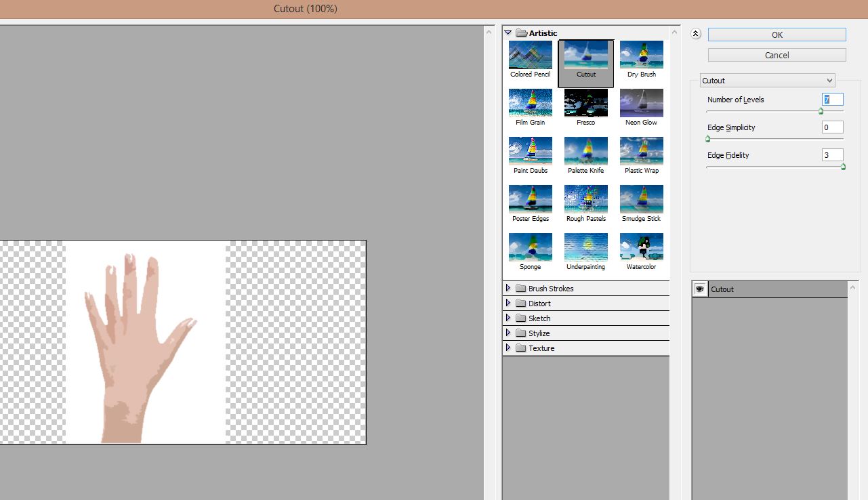
Task: Expand the Texture filter category
Action: pos(508,348)
